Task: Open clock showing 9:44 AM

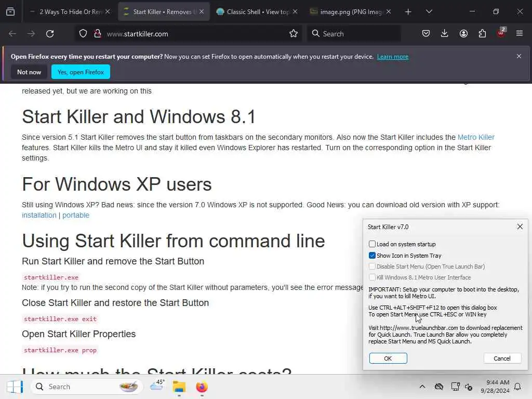Action: click(495, 387)
